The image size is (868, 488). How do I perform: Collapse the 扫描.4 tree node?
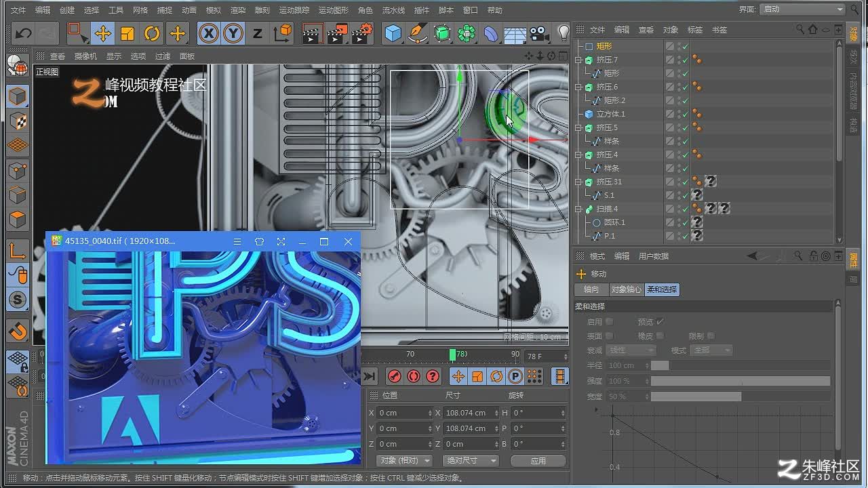click(579, 209)
